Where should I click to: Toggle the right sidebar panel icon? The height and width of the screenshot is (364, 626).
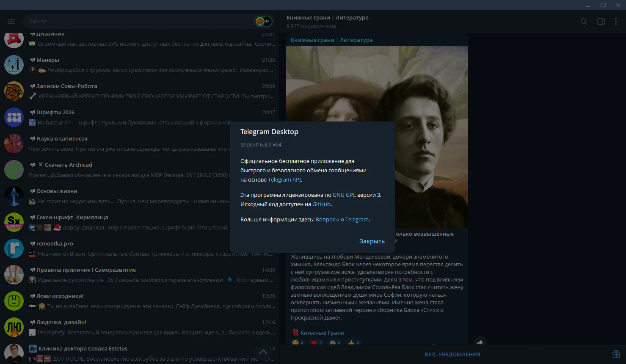(x=601, y=22)
